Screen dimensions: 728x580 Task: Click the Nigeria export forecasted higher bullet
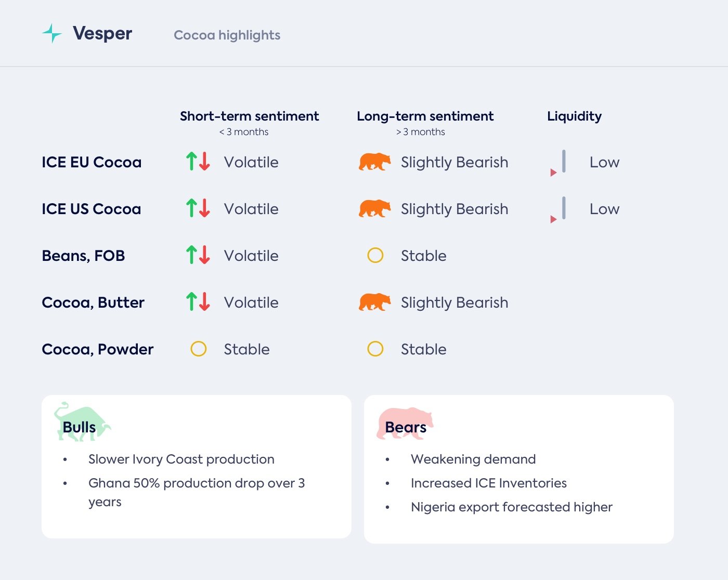[511, 507]
